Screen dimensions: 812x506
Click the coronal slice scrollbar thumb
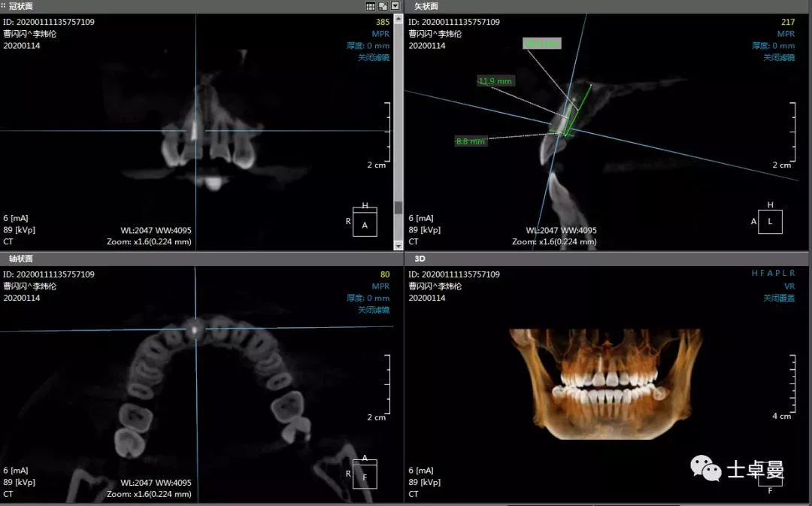click(398, 208)
